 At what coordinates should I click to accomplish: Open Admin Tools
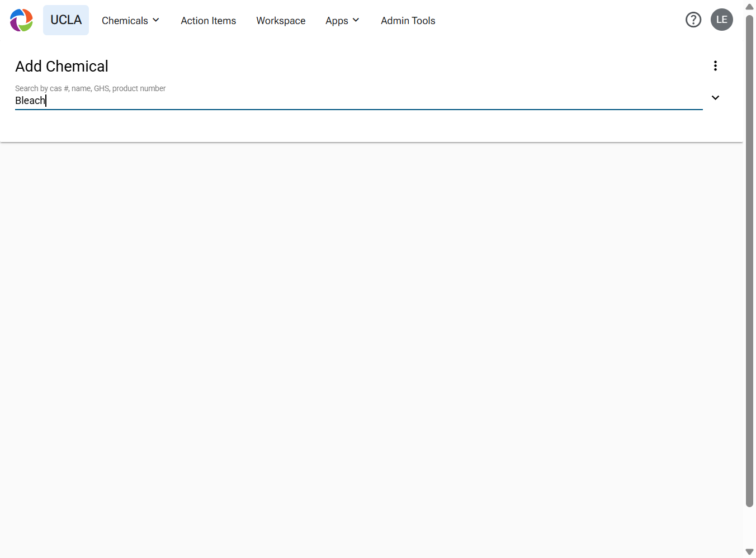coord(408,21)
